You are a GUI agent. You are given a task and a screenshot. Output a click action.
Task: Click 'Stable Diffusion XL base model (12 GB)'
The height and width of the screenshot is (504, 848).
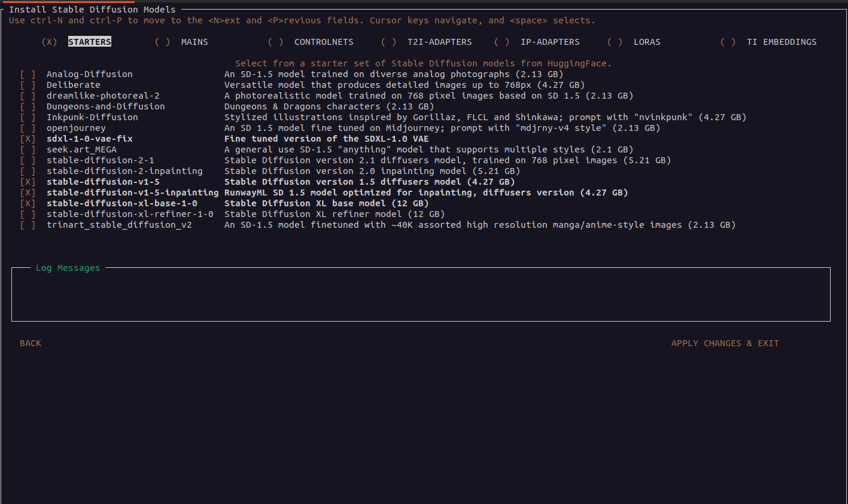(x=327, y=203)
